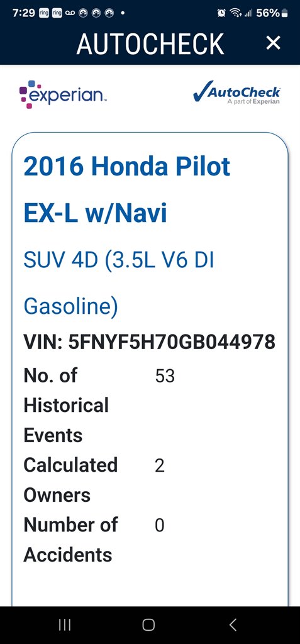Tap the AUTOCHECK header title

point(150,43)
